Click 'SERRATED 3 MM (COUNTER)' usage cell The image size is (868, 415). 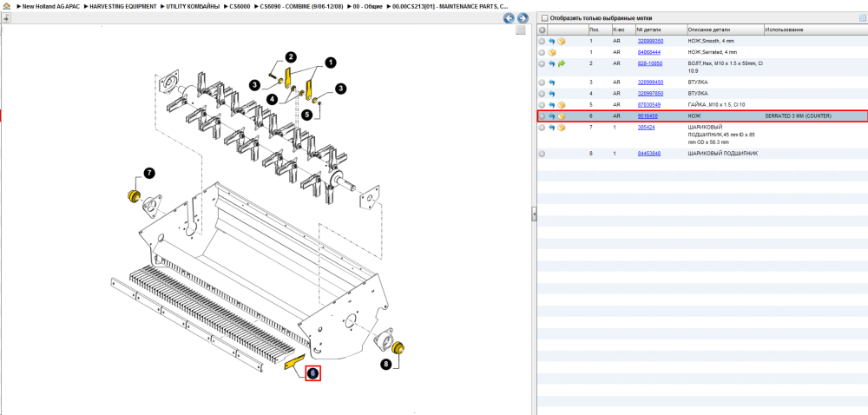click(x=798, y=116)
